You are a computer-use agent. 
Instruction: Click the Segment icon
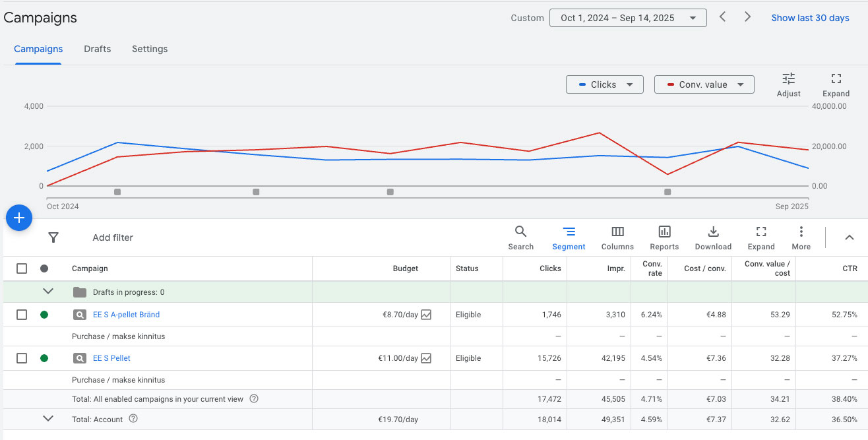click(x=569, y=237)
